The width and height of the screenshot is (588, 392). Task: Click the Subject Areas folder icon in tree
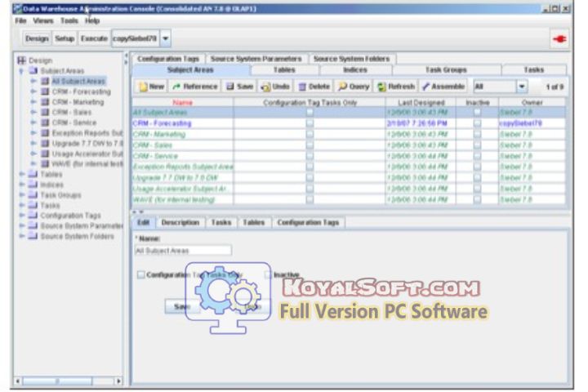pos(33,70)
